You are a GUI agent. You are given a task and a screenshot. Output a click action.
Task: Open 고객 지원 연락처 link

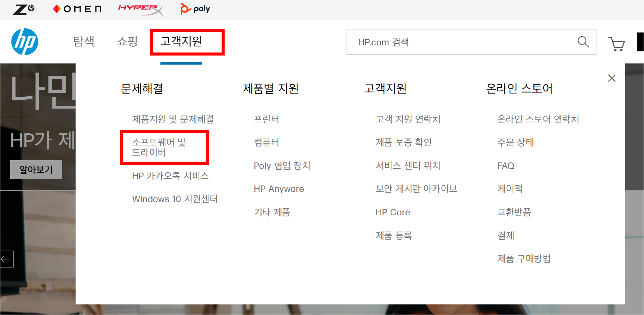pyautogui.click(x=408, y=119)
